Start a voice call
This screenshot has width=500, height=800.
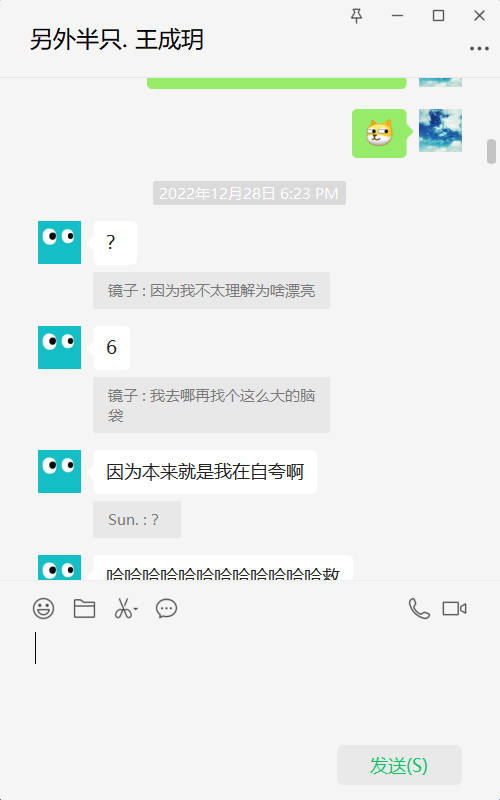click(419, 608)
